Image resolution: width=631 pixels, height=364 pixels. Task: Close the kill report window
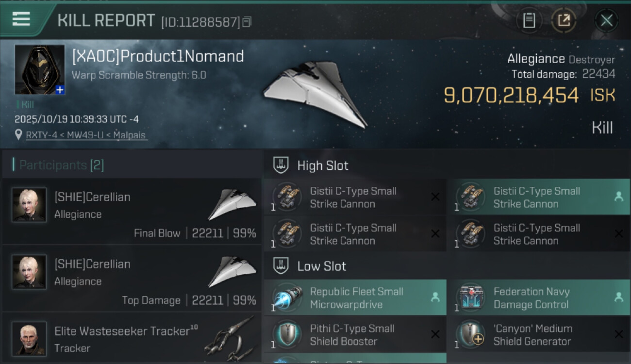(x=606, y=20)
